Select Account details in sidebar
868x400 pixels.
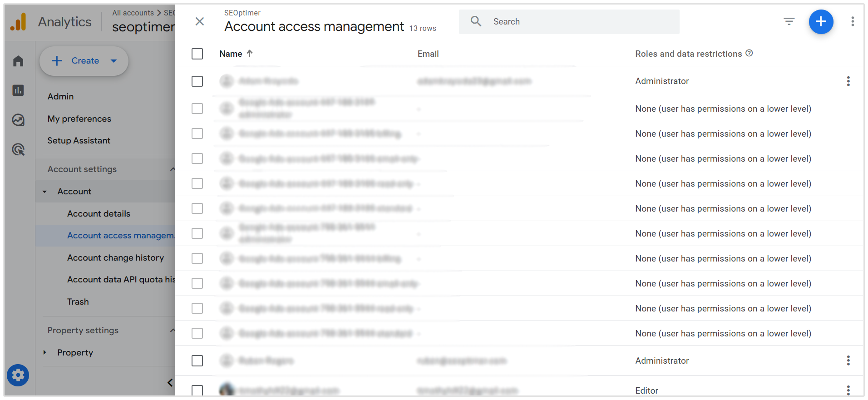pos(99,213)
